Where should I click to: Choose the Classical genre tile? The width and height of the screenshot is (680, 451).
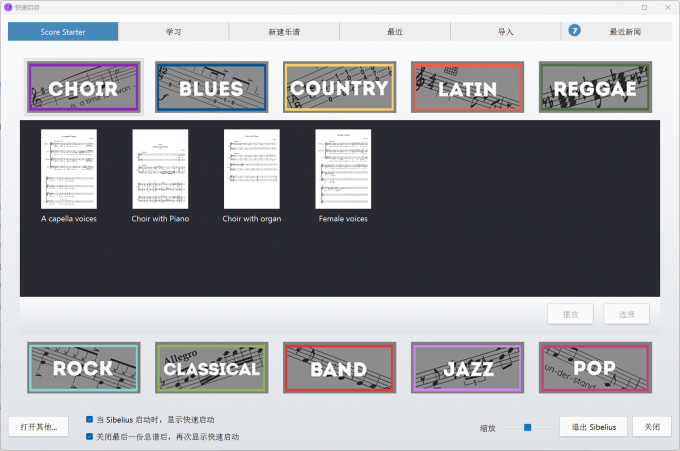[211, 368]
